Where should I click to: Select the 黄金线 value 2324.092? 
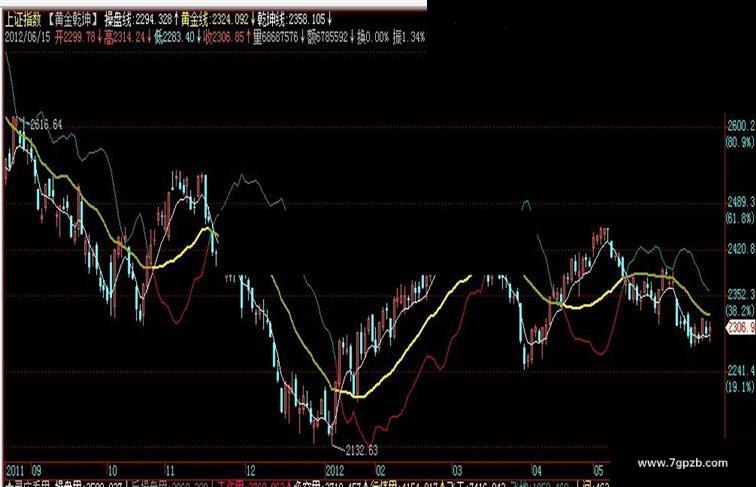click(x=230, y=20)
